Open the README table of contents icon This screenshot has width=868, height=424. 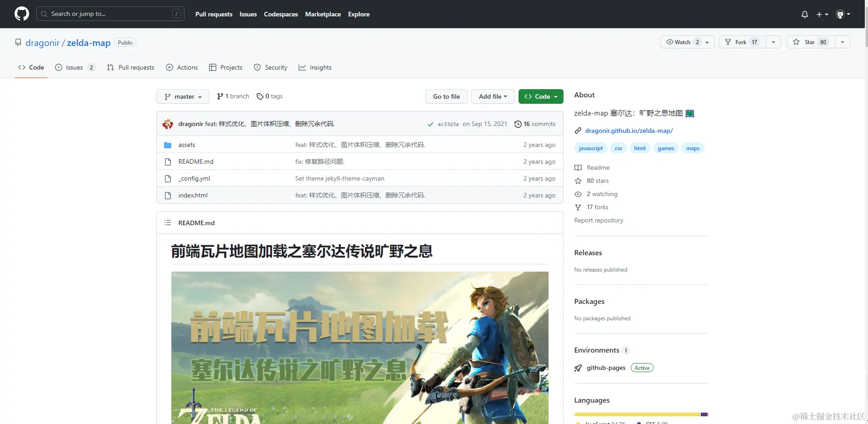168,223
